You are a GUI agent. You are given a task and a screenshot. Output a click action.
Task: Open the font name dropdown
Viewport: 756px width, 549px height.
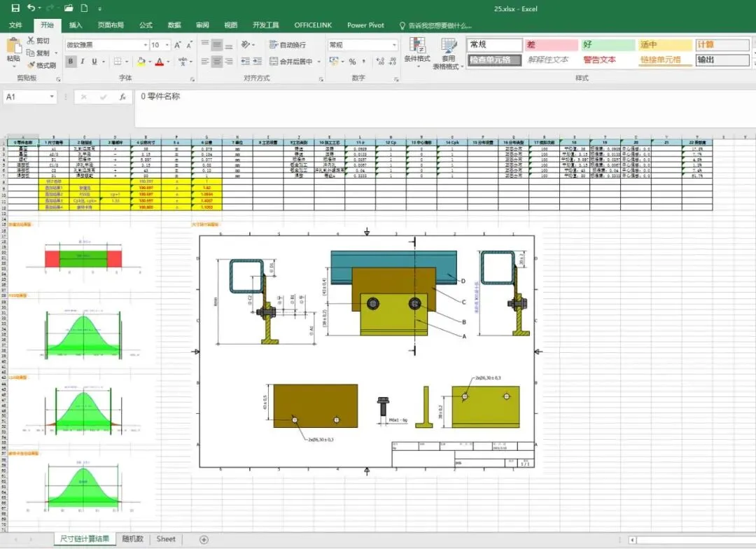click(145, 45)
